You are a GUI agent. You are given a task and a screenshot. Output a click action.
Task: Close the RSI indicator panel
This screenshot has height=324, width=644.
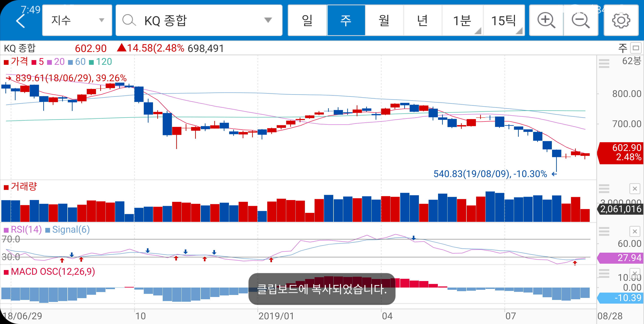[x=635, y=231]
